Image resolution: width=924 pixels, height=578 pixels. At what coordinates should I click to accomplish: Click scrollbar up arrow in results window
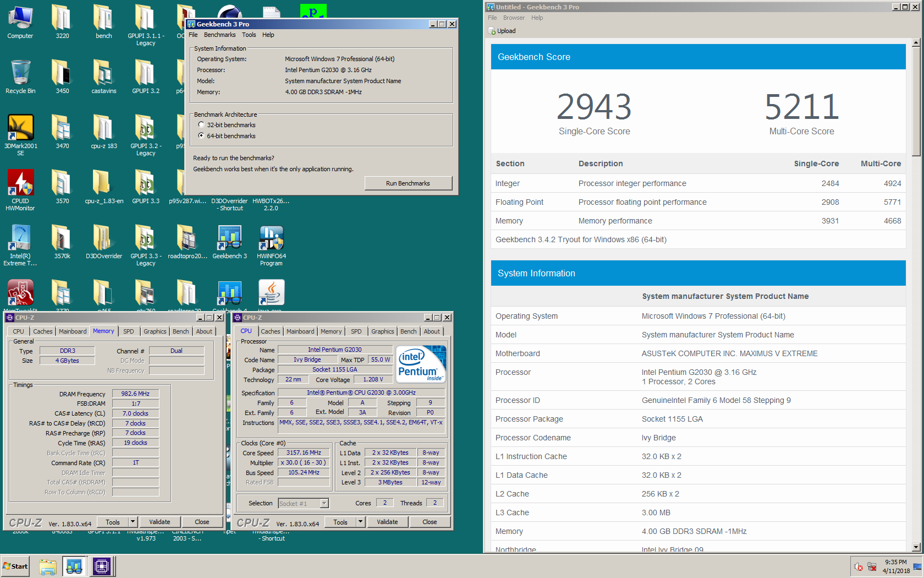pos(916,42)
